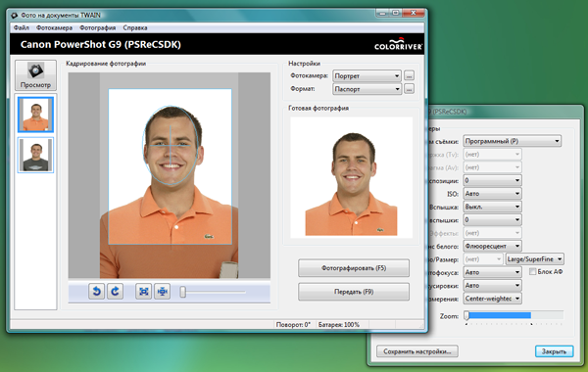The height and width of the screenshot is (372, 588).
Task: Open the ISO Авто dropdown
Action: point(492,194)
